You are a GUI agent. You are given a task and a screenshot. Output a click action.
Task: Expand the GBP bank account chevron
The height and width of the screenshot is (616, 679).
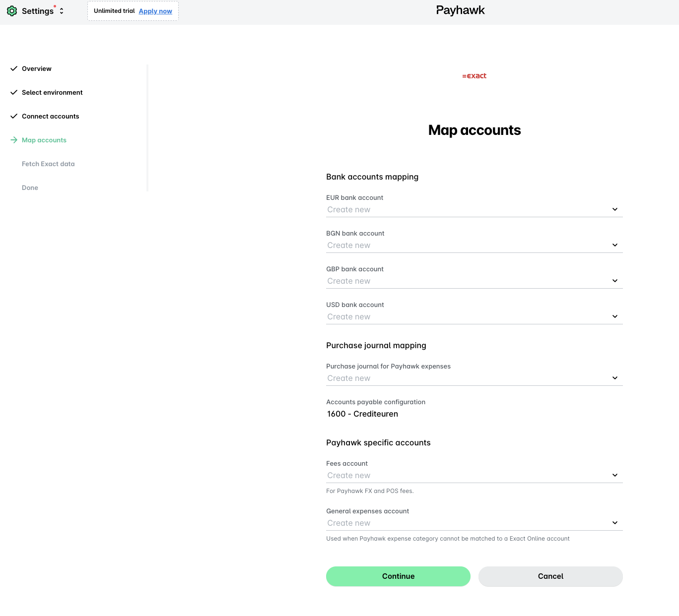tap(615, 281)
